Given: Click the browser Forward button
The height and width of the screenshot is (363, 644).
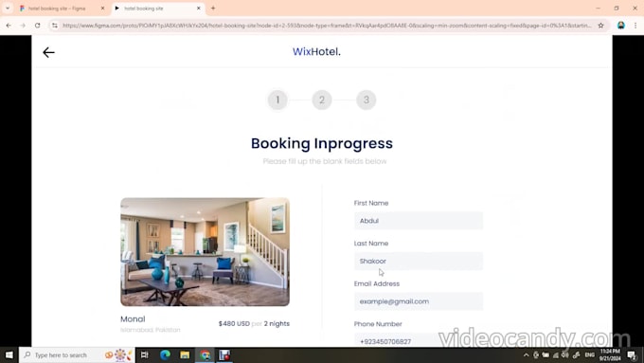Looking at the screenshot, I should point(23,26).
